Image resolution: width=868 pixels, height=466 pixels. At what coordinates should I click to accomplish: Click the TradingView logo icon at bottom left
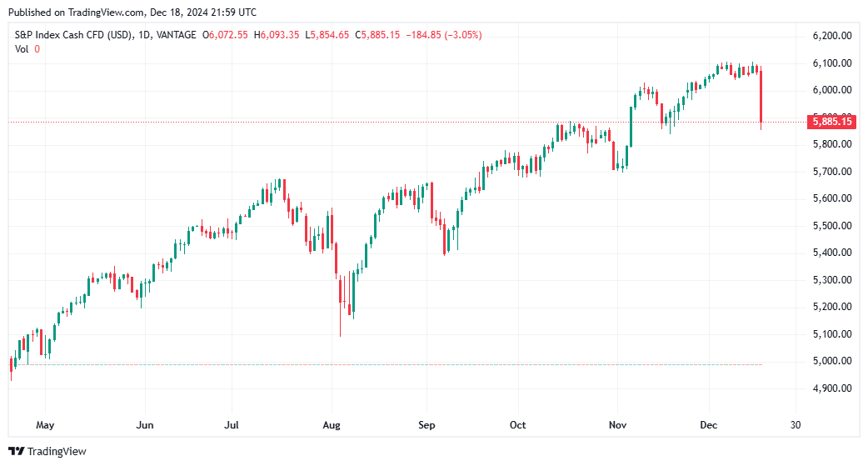(17, 451)
